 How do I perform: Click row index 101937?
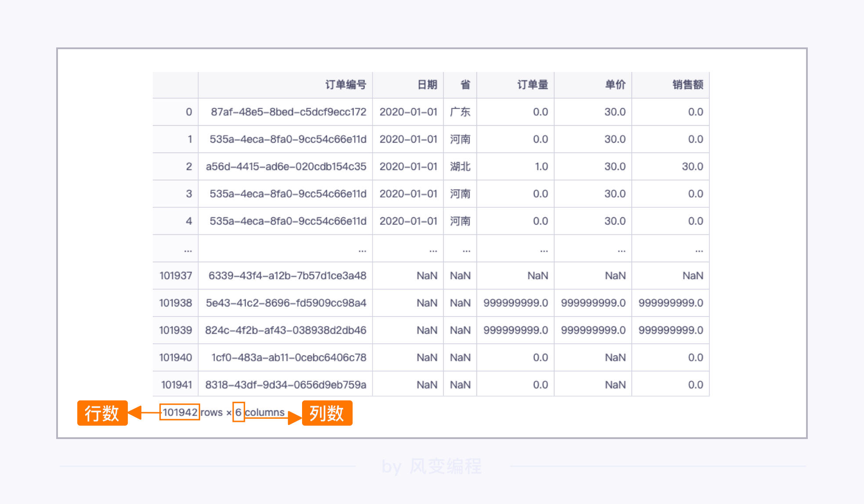[x=176, y=276]
